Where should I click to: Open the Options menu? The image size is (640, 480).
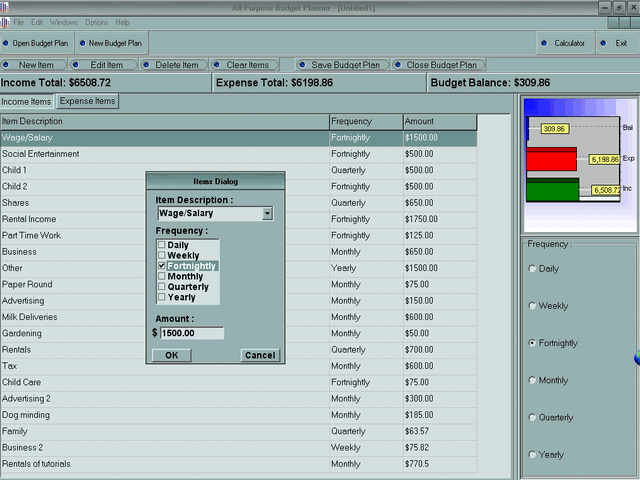(x=96, y=22)
